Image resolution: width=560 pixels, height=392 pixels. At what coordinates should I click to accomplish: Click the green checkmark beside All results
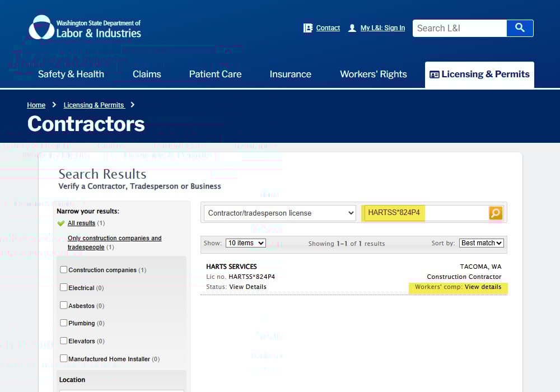(x=61, y=223)
